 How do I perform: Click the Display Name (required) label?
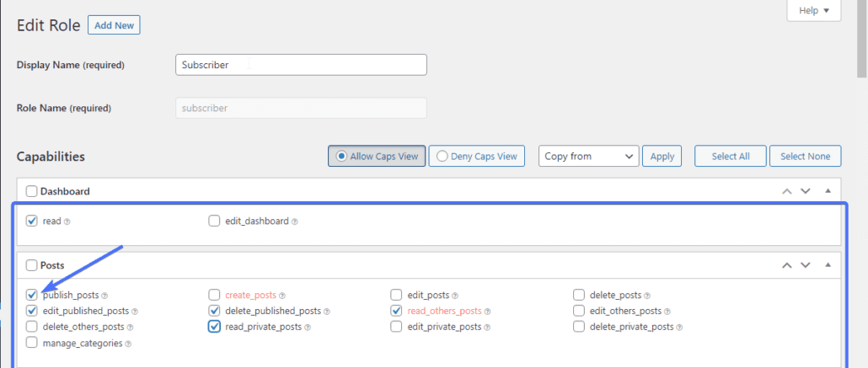(71, 65)
